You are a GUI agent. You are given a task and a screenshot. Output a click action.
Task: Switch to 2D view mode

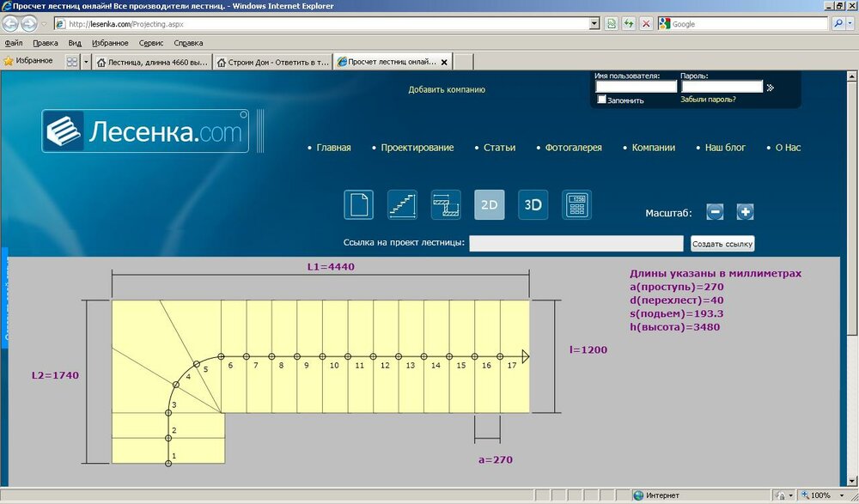490,204
